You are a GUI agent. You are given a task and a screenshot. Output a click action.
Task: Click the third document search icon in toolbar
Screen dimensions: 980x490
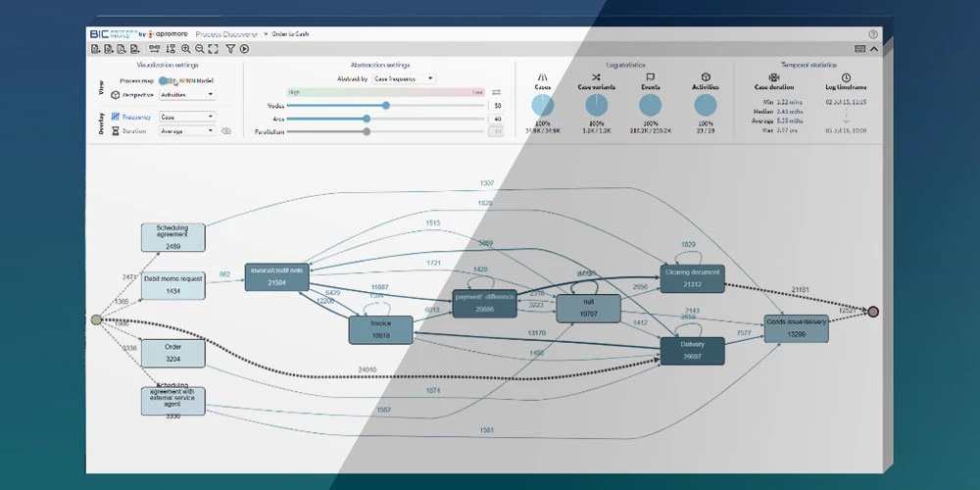(122, 49)
